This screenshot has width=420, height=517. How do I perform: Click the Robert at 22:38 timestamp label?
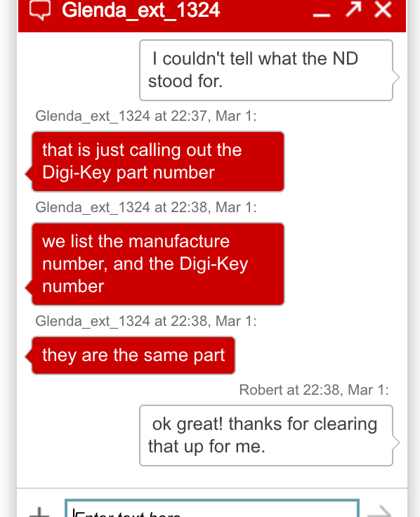[x=314, y=390]
